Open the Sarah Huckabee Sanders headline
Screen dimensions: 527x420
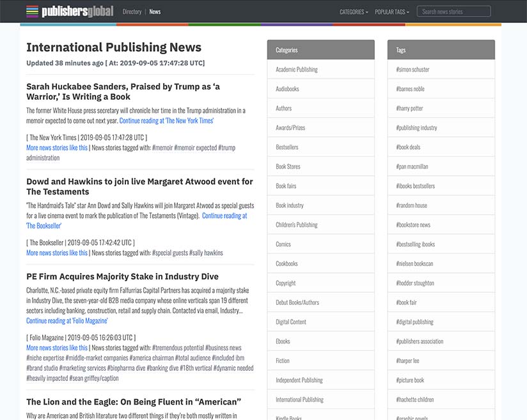123,91
